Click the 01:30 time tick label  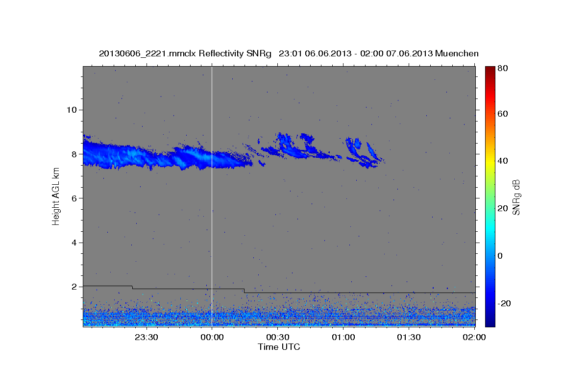(x=409, y=337)
